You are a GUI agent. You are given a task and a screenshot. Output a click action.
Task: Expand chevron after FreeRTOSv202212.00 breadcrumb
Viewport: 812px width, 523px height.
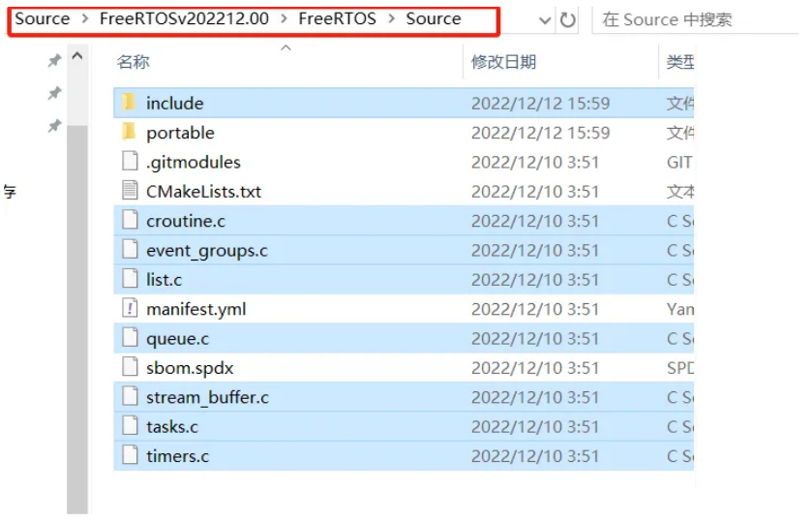point(284,19)
